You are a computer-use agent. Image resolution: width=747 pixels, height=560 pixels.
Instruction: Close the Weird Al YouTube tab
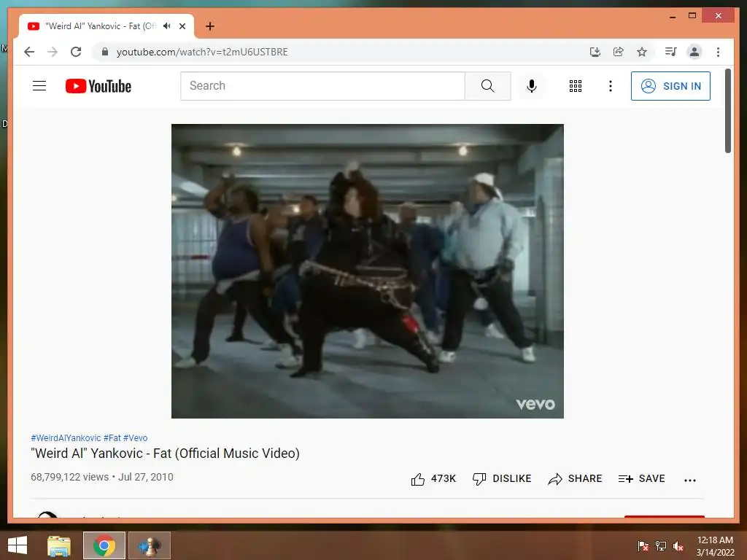pos(182,26)
